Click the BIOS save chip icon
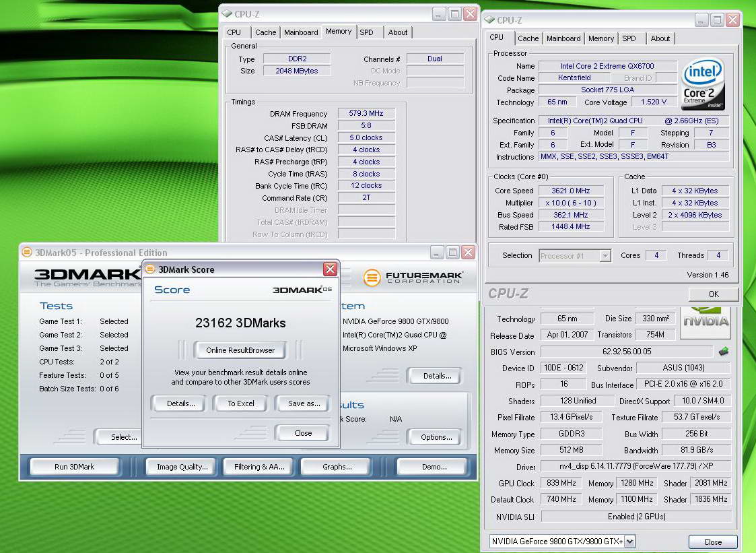The image size is (756, 553). point(723,352)
